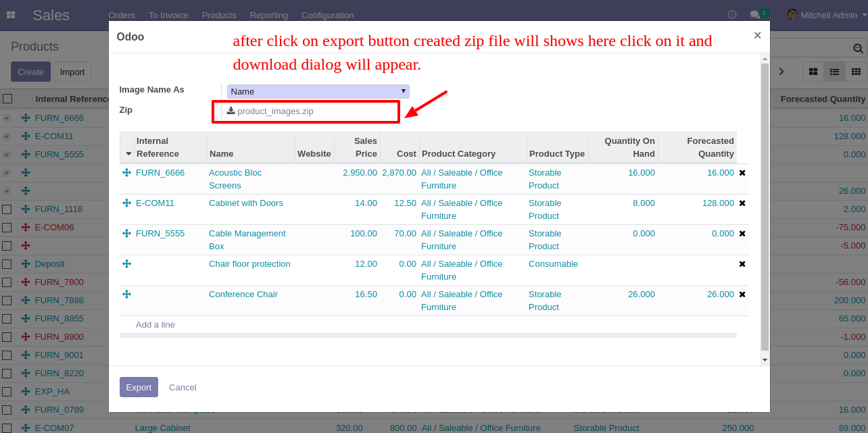The image size is (868, 433).
Task: Open column options triangle in dialog table
Action: click(128, 154)
